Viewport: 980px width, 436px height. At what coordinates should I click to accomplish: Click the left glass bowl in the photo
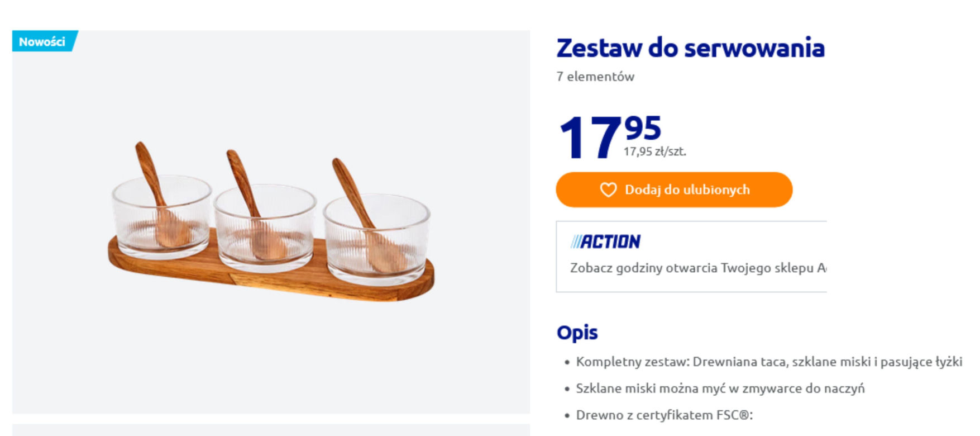[162, 218]
